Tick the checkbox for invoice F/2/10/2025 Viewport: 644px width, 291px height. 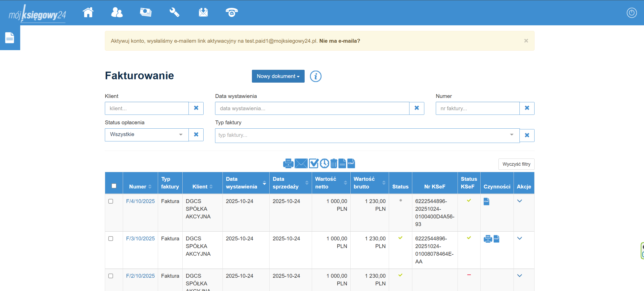click(x=111, y=276)
